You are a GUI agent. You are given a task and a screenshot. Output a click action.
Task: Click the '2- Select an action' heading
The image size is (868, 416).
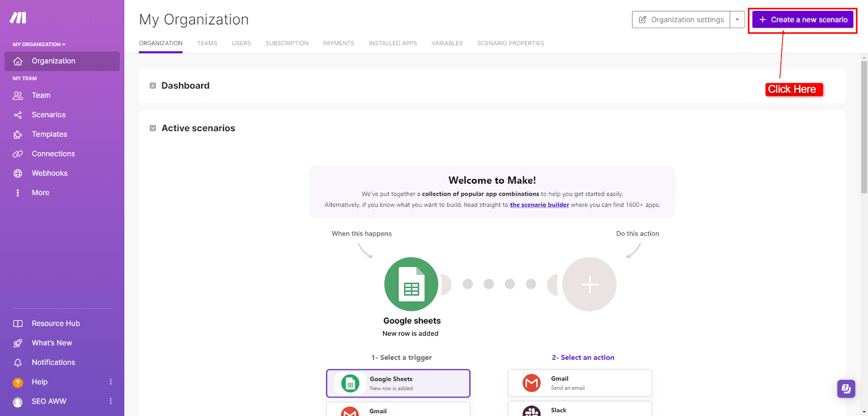(x=583, y=357)
